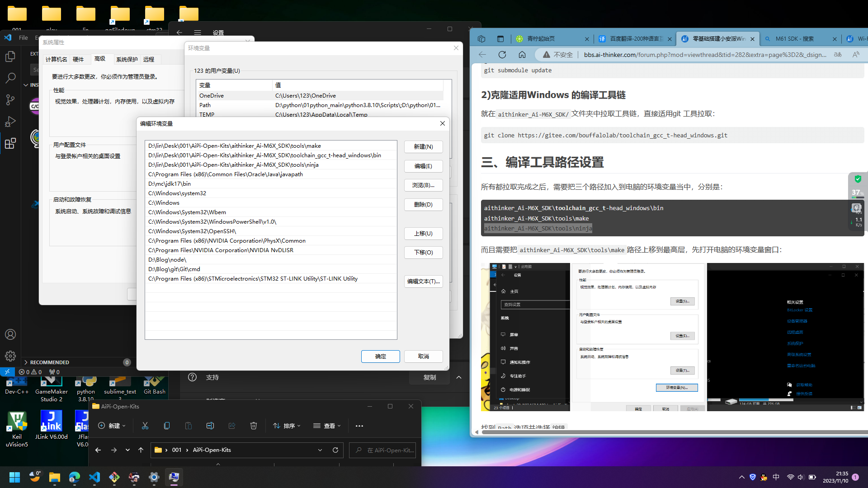Click 取消 in 编辑环境变量 dialog

(424, 357)
